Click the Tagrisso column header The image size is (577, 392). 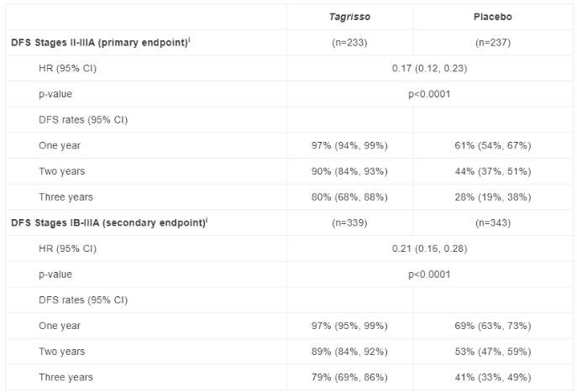point(349,17)
